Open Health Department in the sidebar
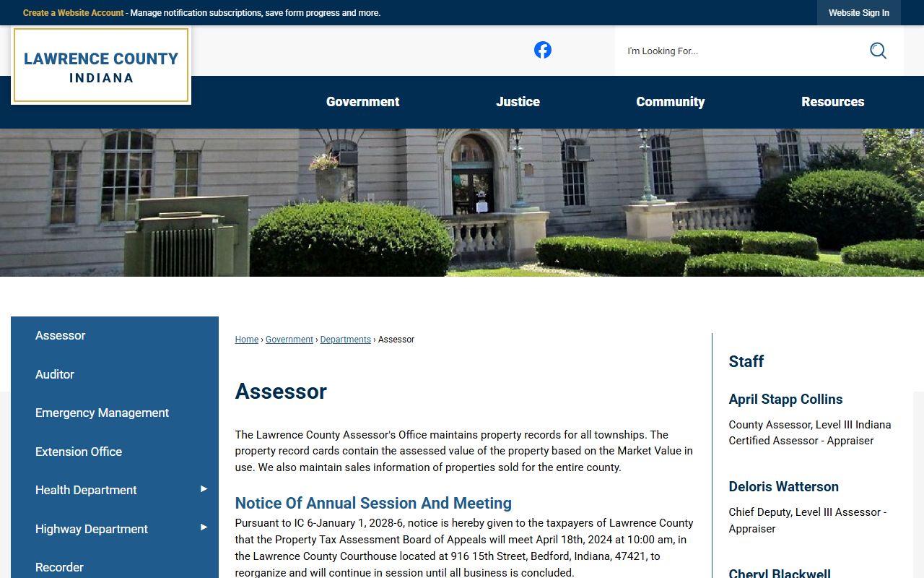 pos(86,490)
